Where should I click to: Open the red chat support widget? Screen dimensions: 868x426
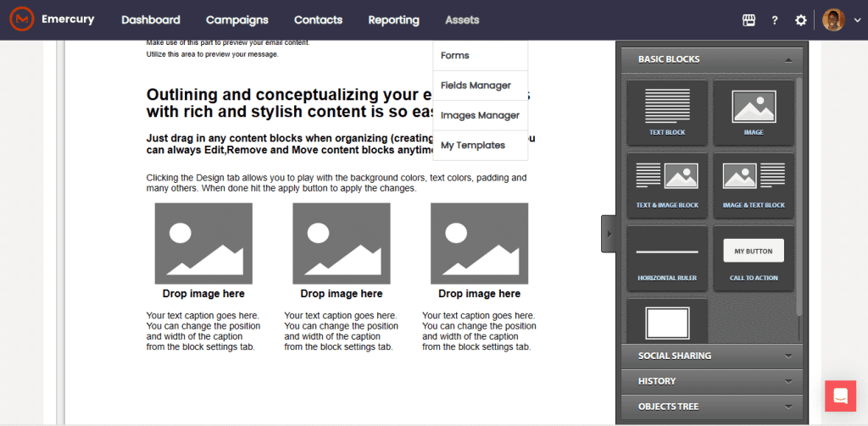click(840, 396)
